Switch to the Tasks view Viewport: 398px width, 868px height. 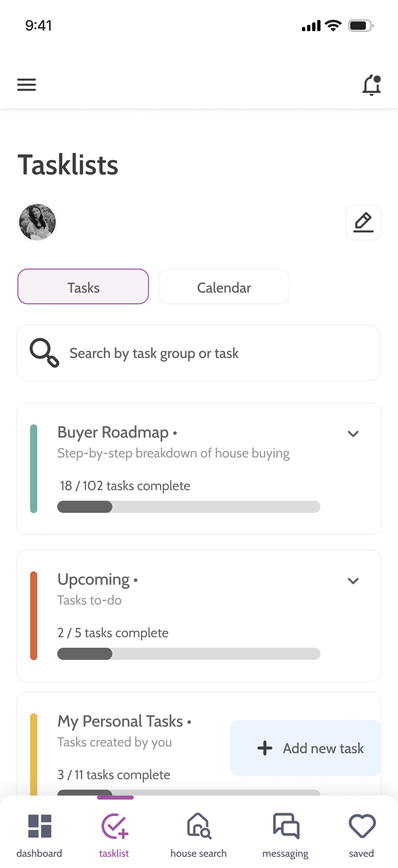[83, 286]
